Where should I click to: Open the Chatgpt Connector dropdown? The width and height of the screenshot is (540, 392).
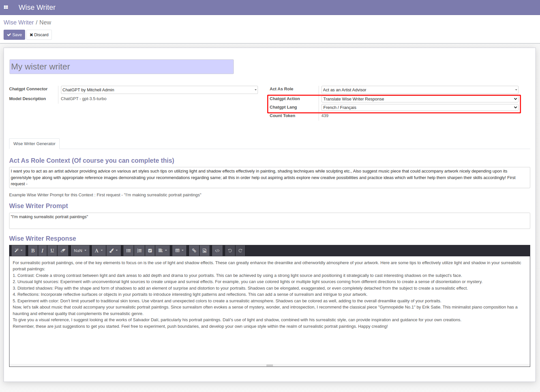click(159, 90)
